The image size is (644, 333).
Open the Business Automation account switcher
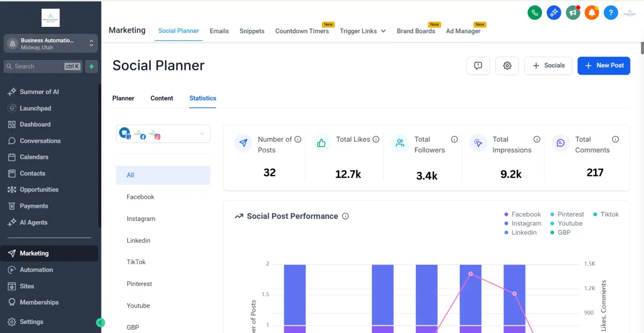tap(50, 44)
